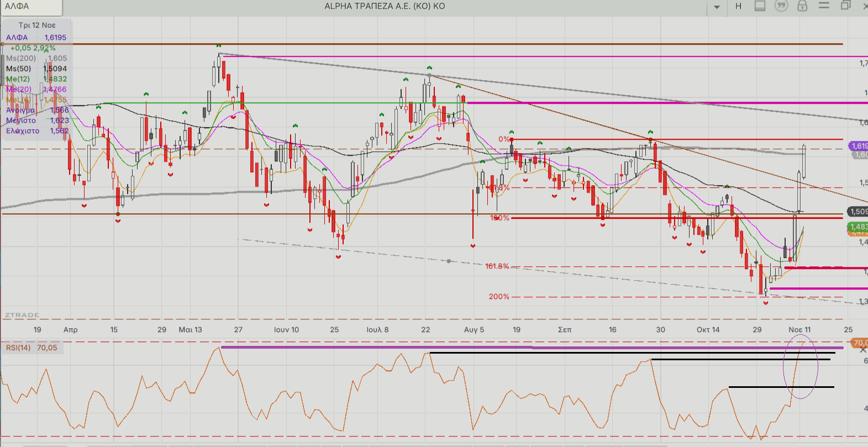This screenshot has width=868, height=447.
Task: Click the green 1,483 Me(12) price tag
Action: pyautogui.click(x=859, y=227)
